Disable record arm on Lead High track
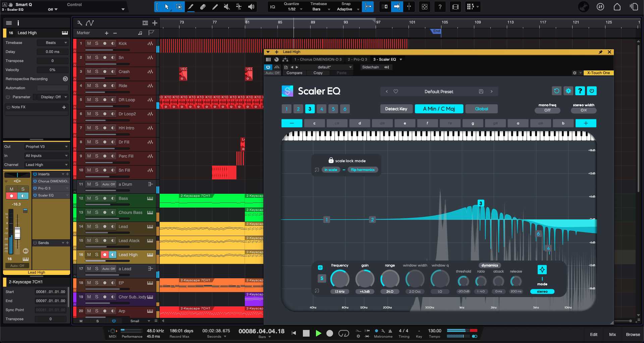This screenshot has width=644, height=343. tap(105, 254)
